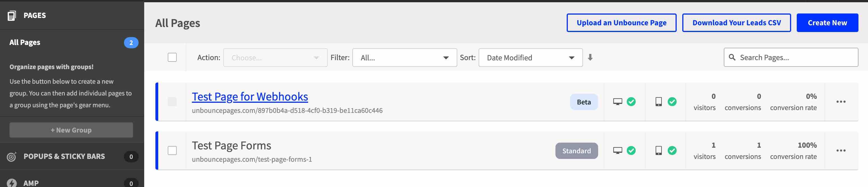Image resolution: width=868 pixels, height=187 pixels.
Task: Open the Action dropdown
Action: [x=275, y=57]
